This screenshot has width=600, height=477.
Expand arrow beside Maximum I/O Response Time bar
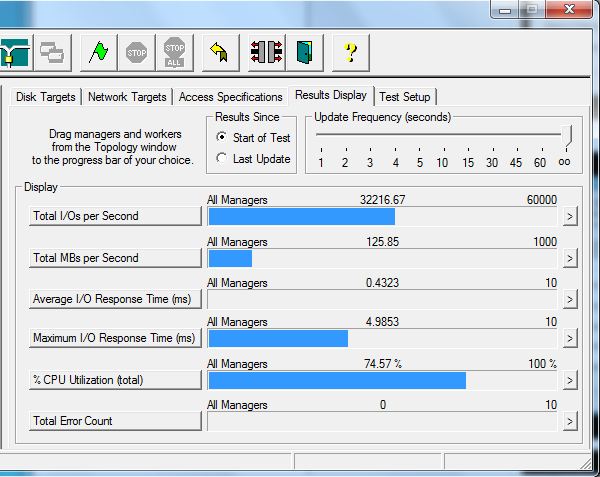pos(570,339)
